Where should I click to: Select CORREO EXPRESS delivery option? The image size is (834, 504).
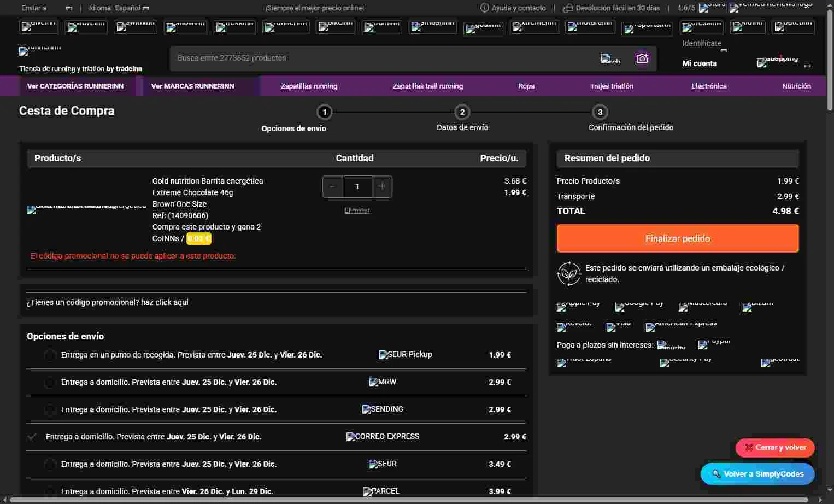point(32,437)
